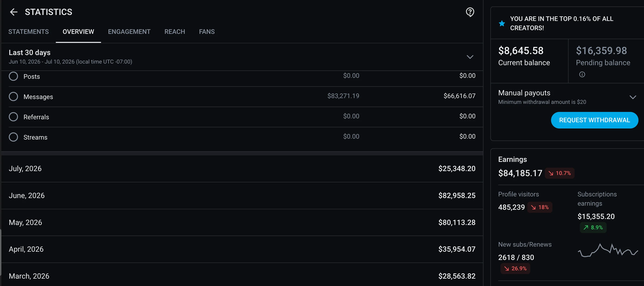Select the Posts radio button
Image resolution: width=644 pixels, height=286 pixels.
(13, 76)
